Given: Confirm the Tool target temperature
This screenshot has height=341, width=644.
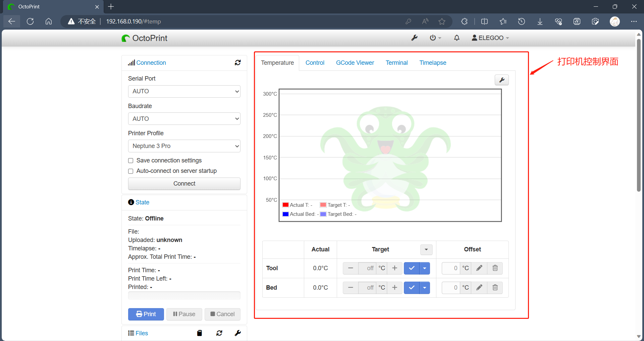Looking at the screenshot, I should [x=412, y=268].
